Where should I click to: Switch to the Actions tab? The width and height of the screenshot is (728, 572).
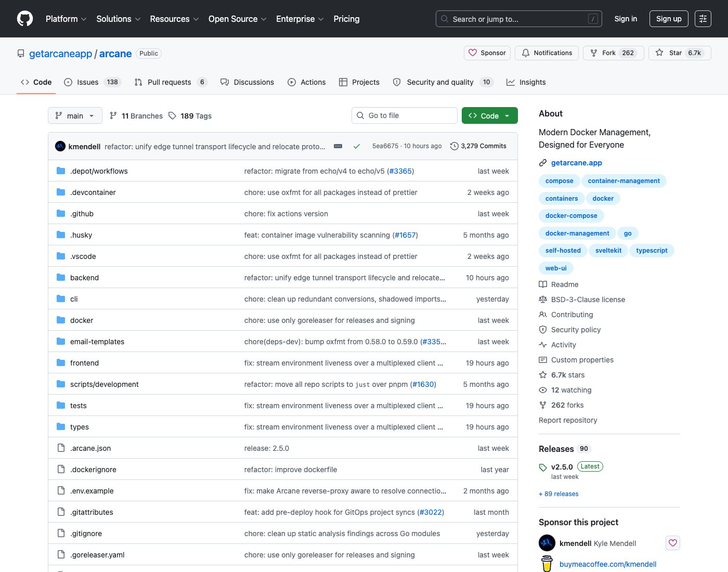coord(307,82)
